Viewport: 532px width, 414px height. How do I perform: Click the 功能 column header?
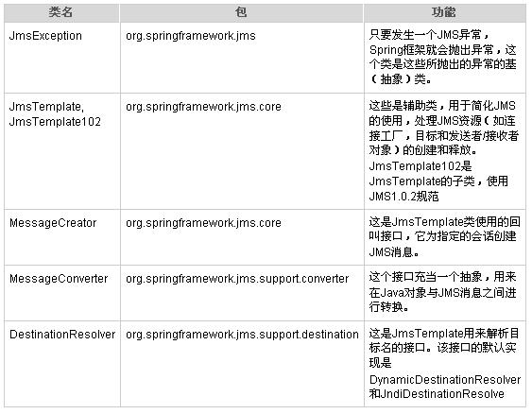444,12
